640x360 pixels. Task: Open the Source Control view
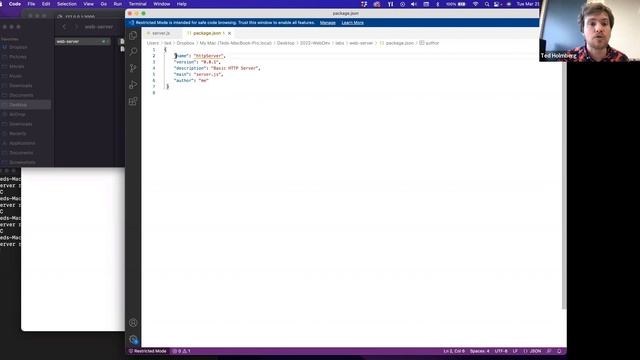133,68
